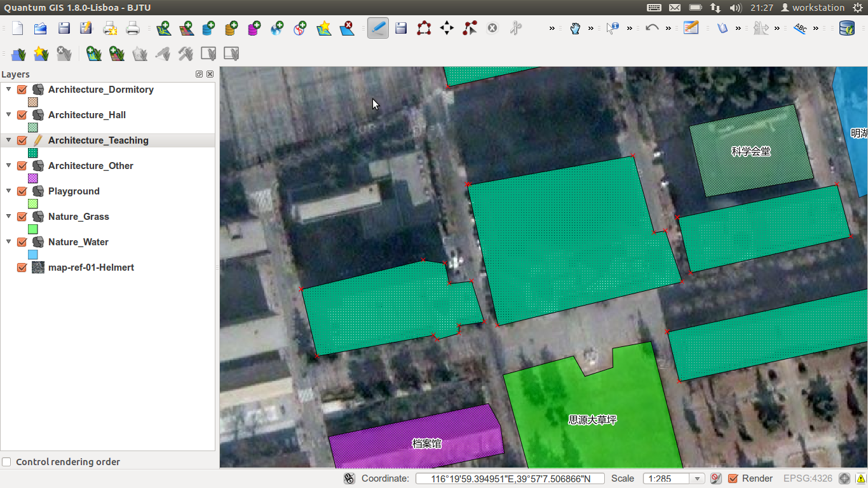Uncheck visibility of the Architecture_Dormitory layer
868x488 pixels.
(x=22, y=90)
